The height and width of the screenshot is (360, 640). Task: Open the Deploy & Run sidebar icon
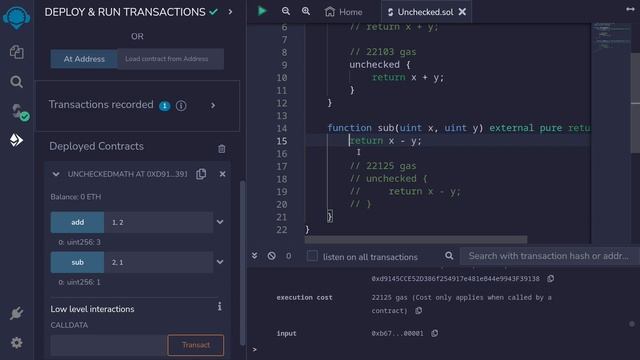[16, 140]
